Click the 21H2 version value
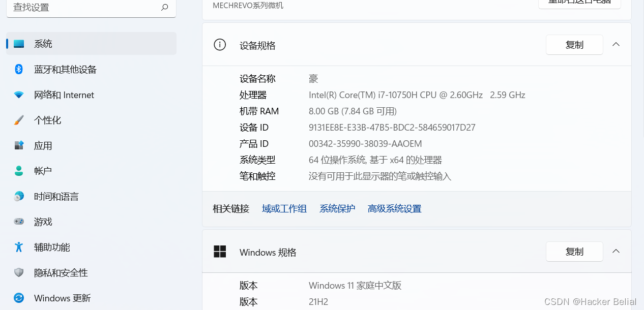 318,302
